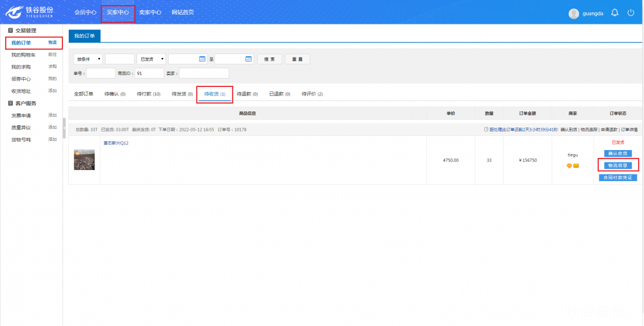Click the power logout icon
Viewport: 644px width, 326px height.
(x=630, y=13)
